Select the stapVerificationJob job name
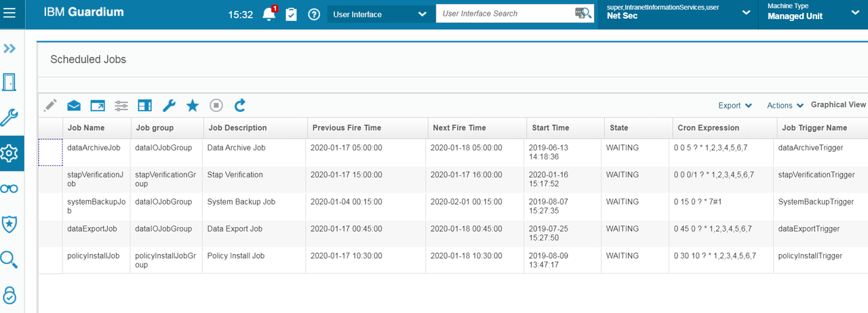Image resolution: width=868 pixels, height=313 pixels. tap(96, 179)
